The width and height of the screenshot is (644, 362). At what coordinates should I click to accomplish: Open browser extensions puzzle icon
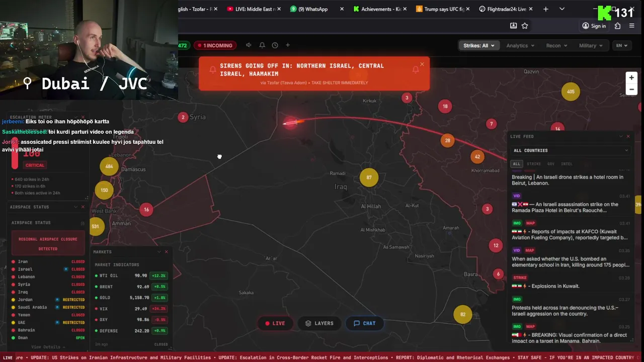[618, 26]
